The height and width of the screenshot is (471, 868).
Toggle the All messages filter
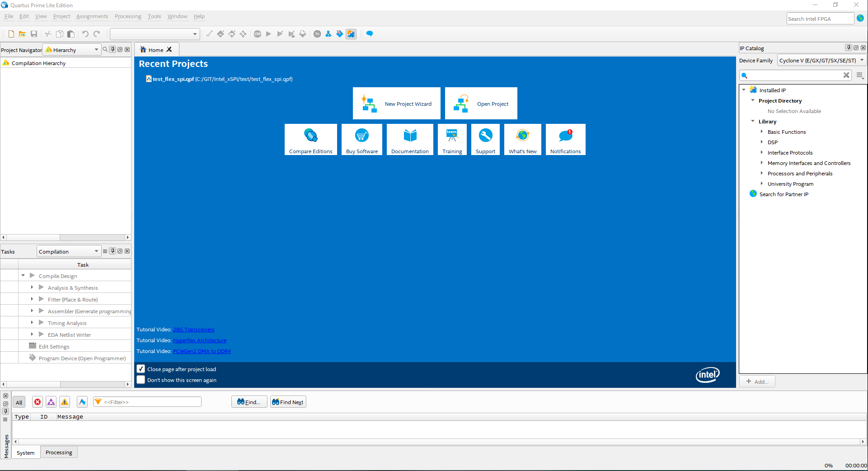click(19, 402)
